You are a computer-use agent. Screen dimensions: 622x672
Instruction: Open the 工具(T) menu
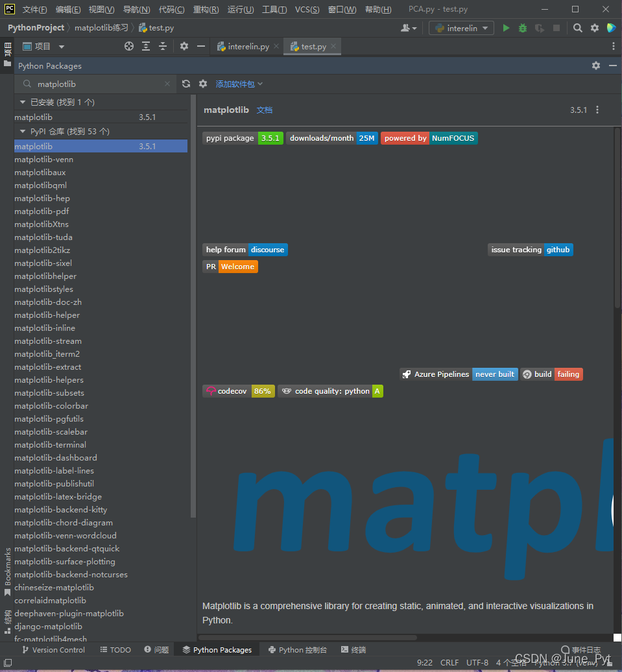pyautogui.click(x=274, y=10)
